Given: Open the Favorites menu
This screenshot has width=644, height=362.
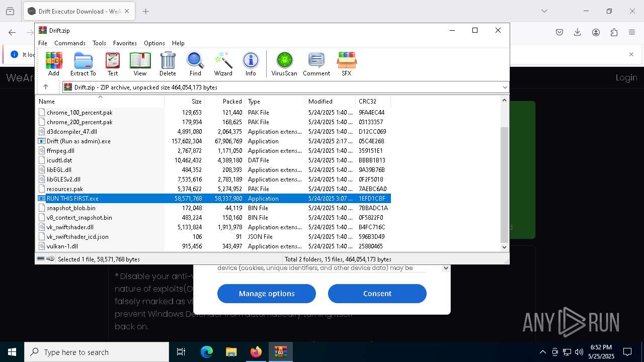Looking at the screenshot, I should click(x=125, y=43).
